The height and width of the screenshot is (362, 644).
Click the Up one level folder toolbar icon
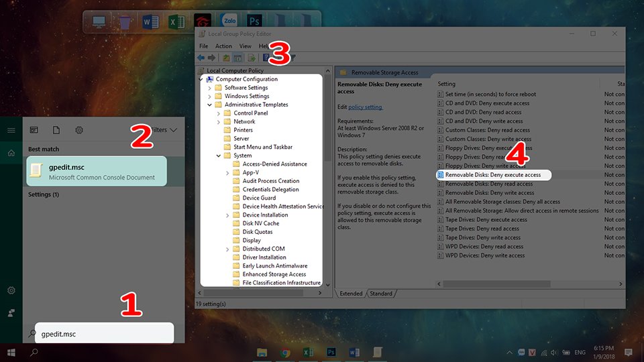tap(226, 58)
